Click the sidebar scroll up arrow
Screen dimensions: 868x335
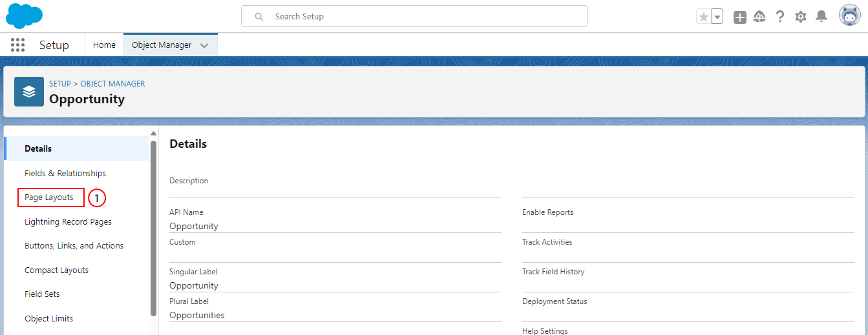(153, 134)
